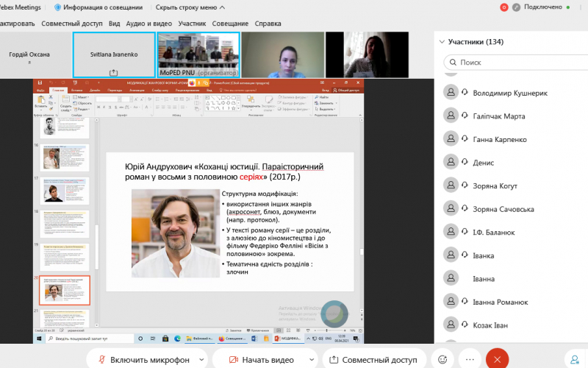Click Создать слайд button in PowerPoint

65,102
